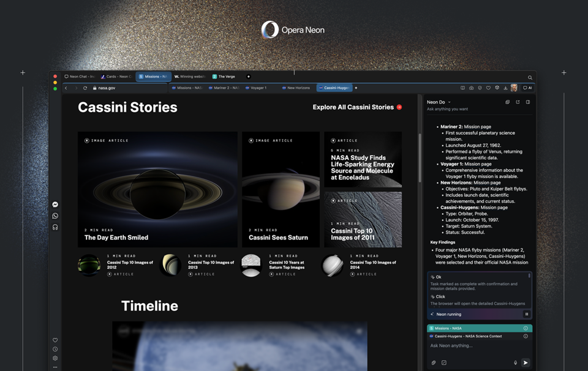Attach a file with the paperclip icon
The image size is (588, 371).
point(434,362)
